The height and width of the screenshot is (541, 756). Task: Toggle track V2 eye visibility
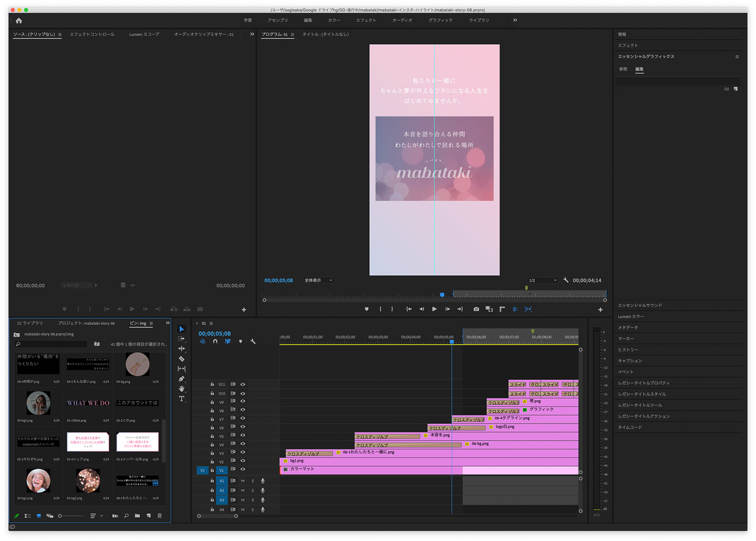[x=243, y=462]
